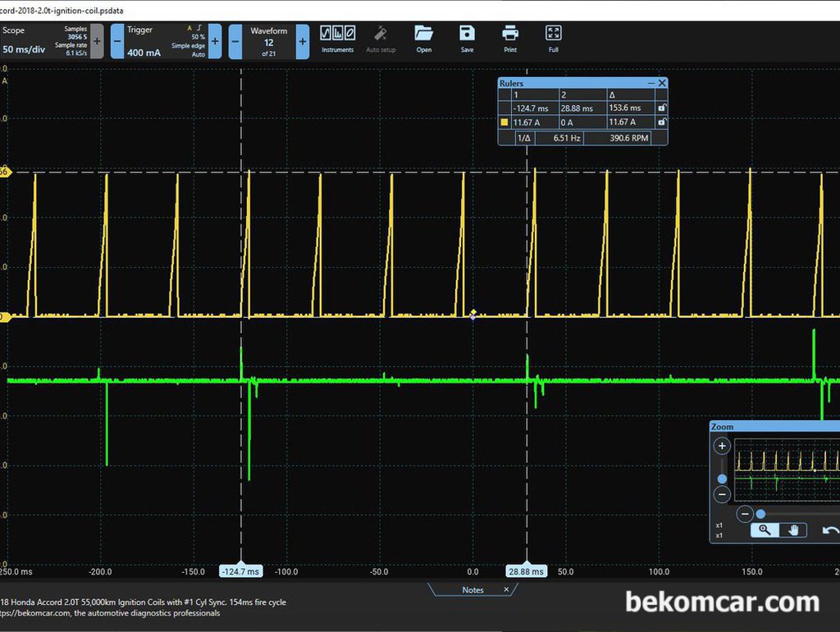Print the current scope view
Viewport: 840px width, 632px height.
510,39
